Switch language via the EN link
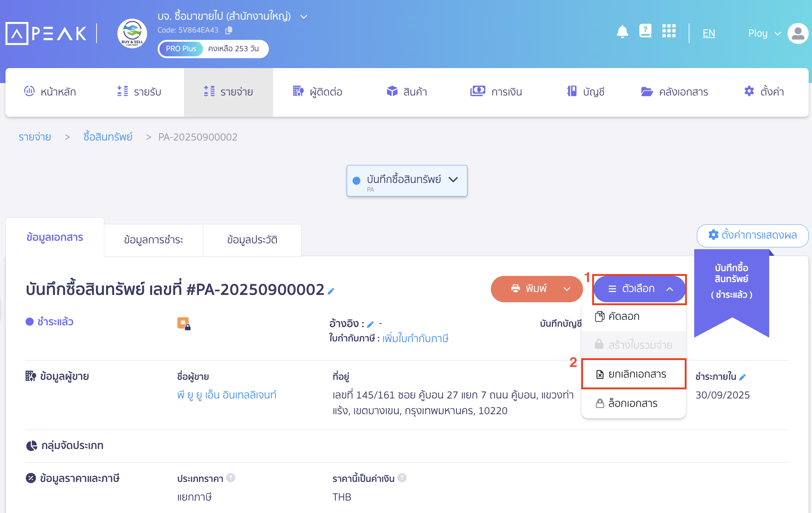The width and height of the screenshot is (812, 513). point(708,33)
